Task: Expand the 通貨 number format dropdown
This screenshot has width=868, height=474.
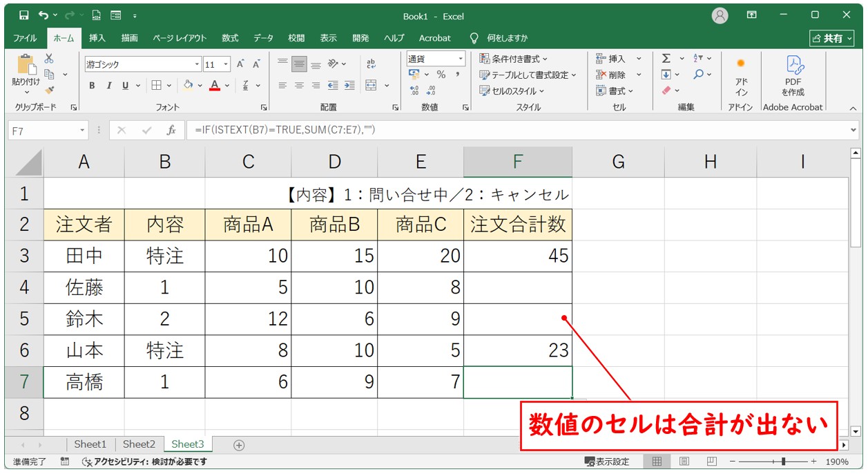Action: coord(460,59)
